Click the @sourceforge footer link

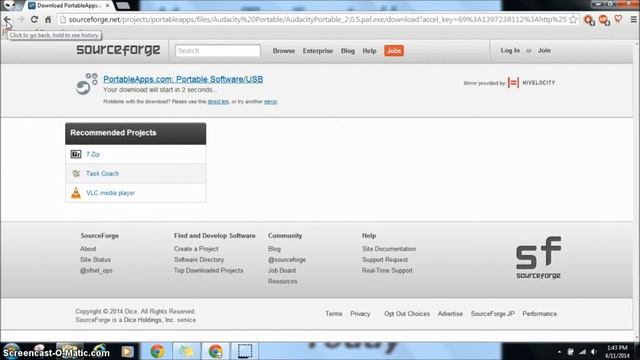click(x=287, y=260)
